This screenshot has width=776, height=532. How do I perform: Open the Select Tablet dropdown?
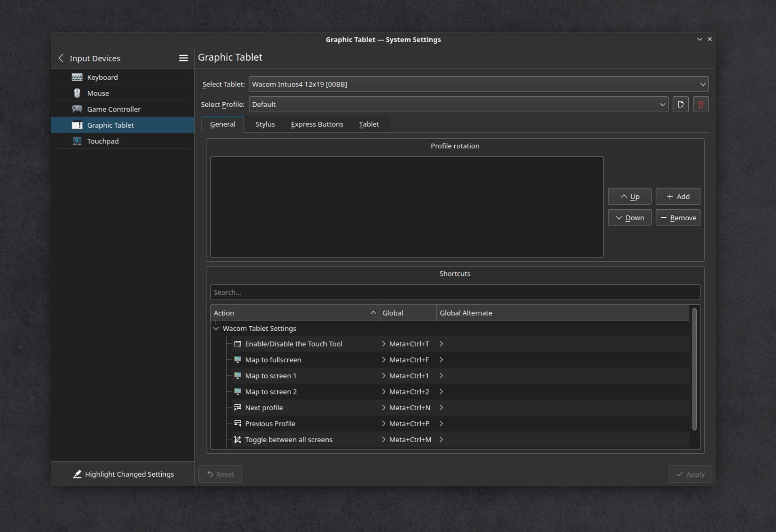[478, 84]
